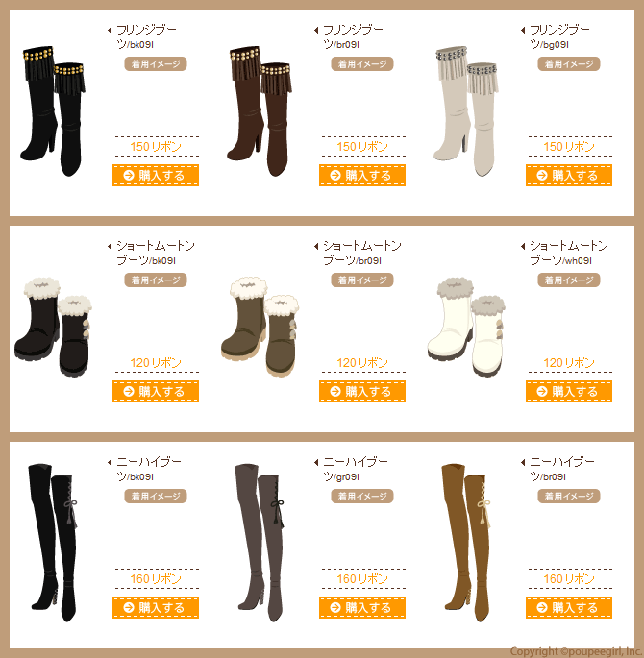644x658 pixels.
Task: Buy the black fringe boots bk09I
Action: click(x=156, y=175)
